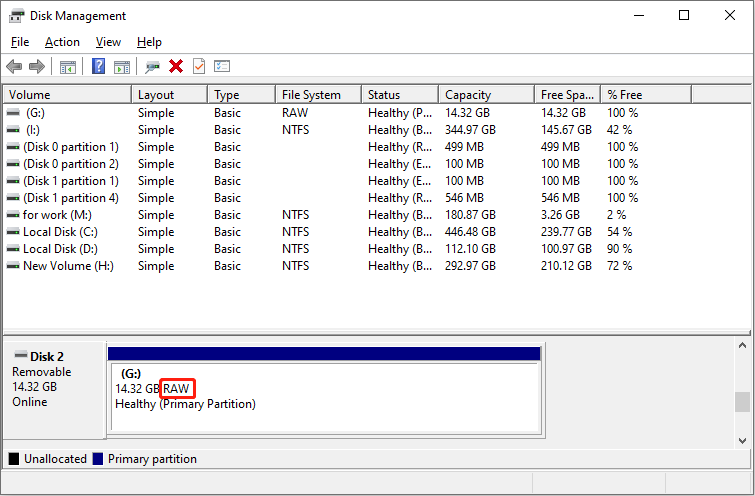Viewport: 755px width, 496px height.
Task: Click the Disk 2 icon in lower pane
Action: [x=21, y=355]
